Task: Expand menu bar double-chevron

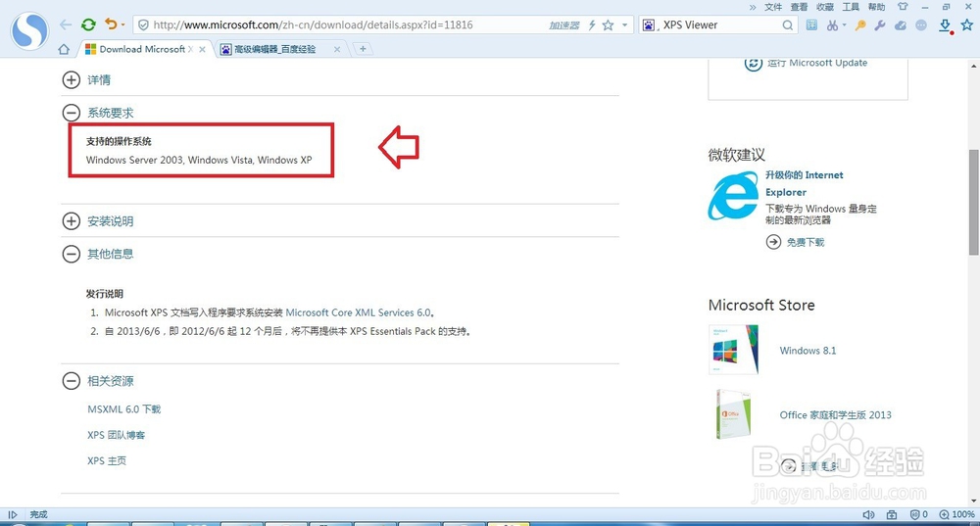Action: click(753, 7)
